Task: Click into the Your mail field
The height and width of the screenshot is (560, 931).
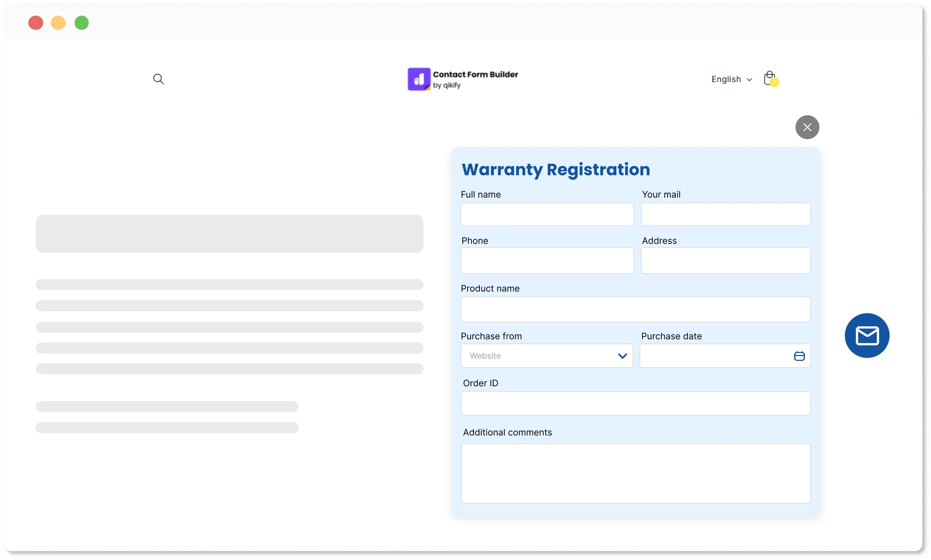Action: [725, 214]
